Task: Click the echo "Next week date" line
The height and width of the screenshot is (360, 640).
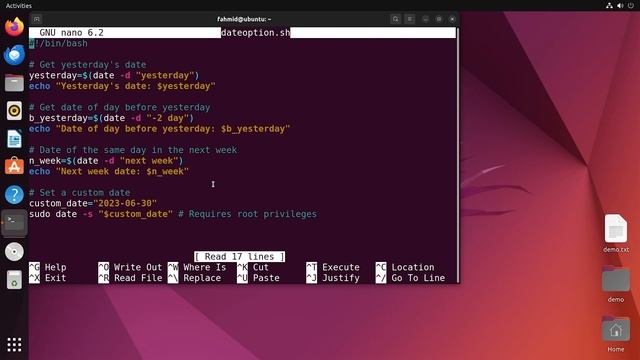Action: click(109, 171)
